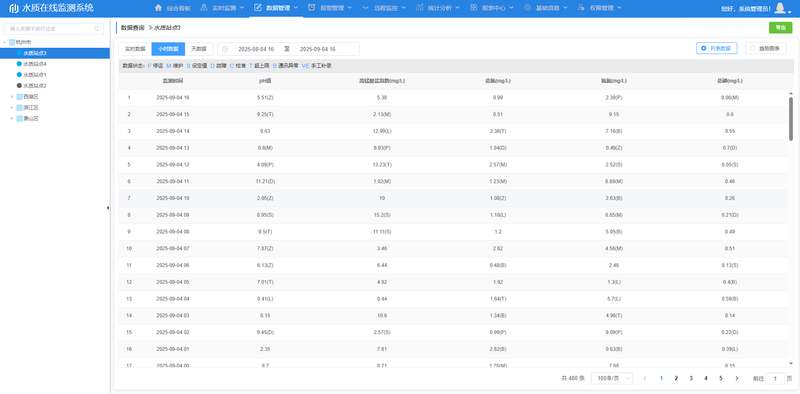Select page 1 in pagination

(661, 378)
